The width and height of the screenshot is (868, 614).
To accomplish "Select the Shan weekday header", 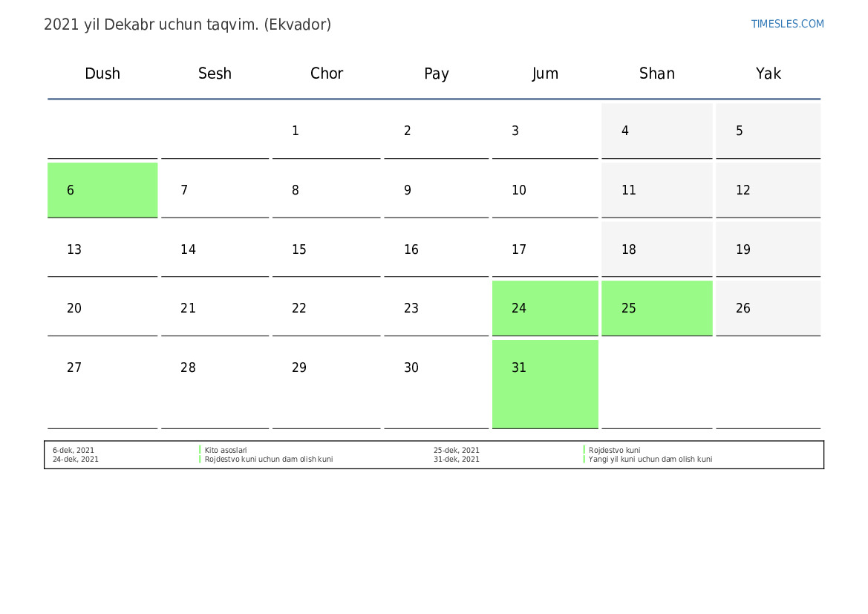I will point(656,74).
